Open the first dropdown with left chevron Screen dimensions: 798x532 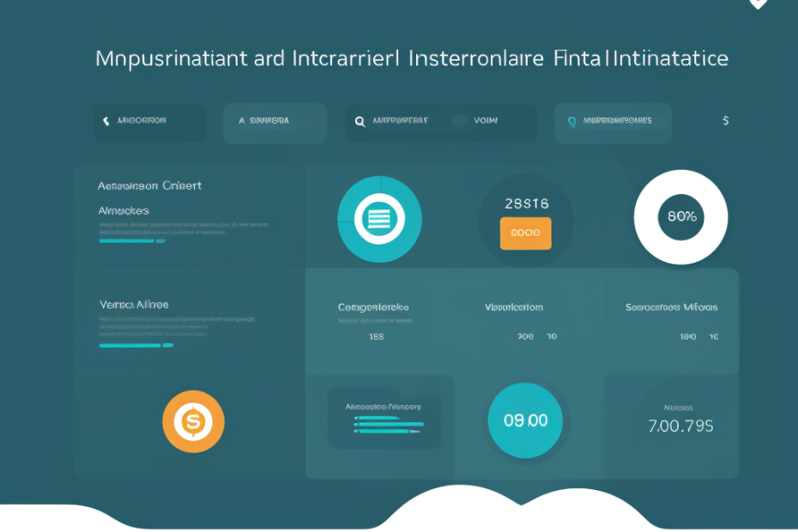(x=149, y=122)
